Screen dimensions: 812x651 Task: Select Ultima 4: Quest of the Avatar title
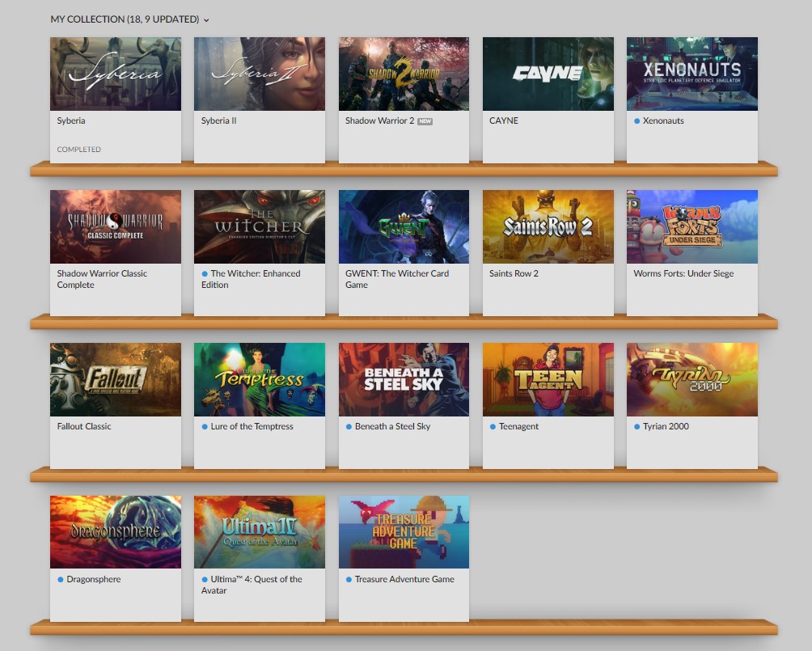point(252,585)
